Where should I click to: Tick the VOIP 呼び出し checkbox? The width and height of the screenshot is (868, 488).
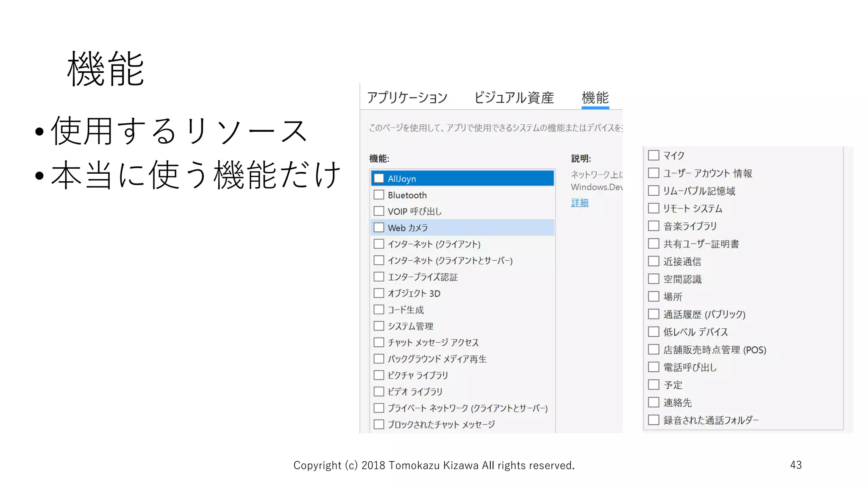[379, 211]
